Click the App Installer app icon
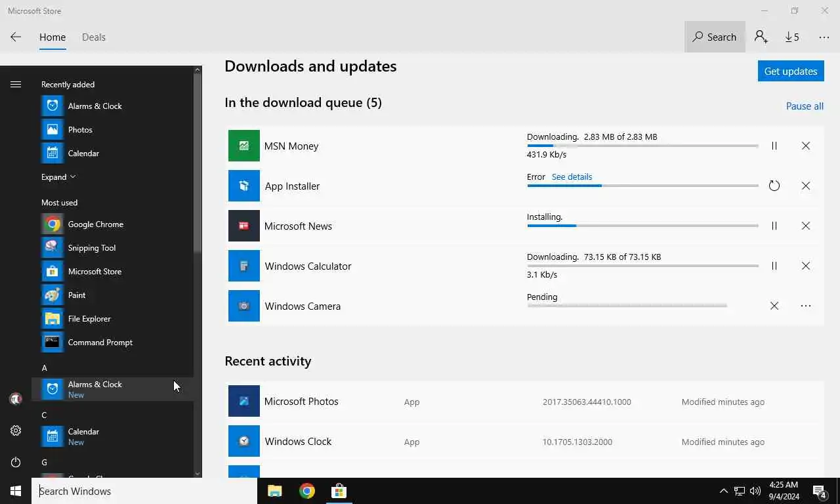 click(244, 186)
